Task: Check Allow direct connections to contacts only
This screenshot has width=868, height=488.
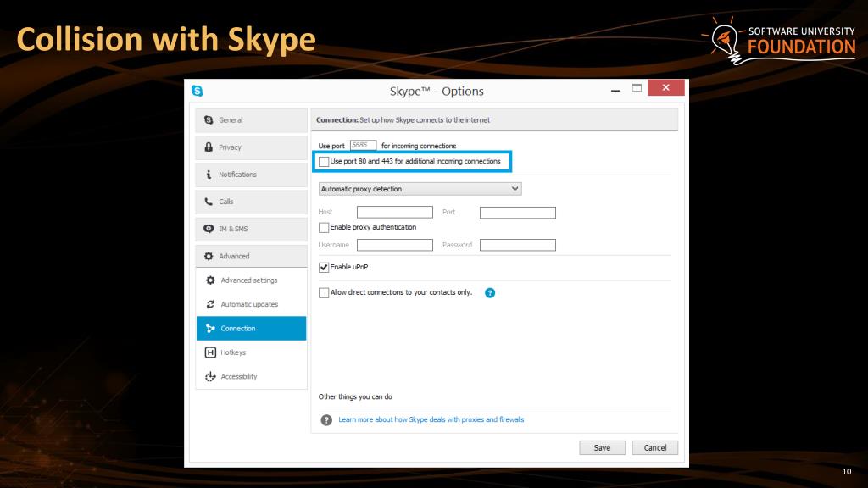Action: pyautogui.click(x=324, y=292)
